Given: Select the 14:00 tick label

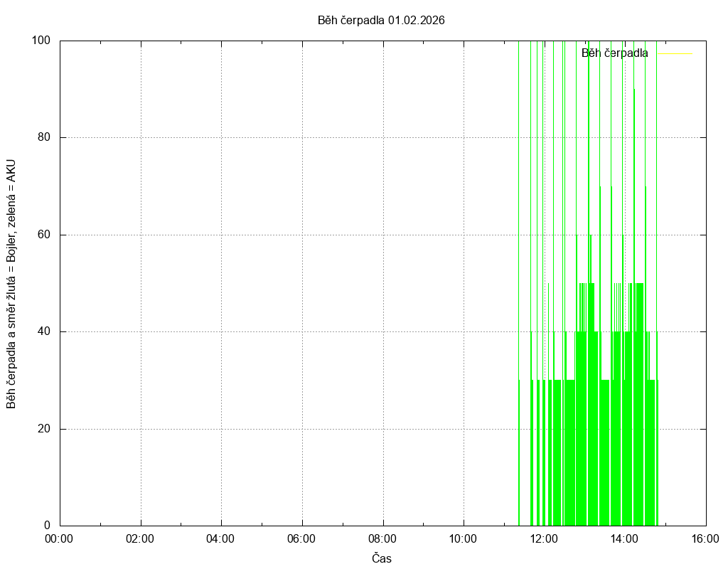Looking at the screenshot, I should (625, 538).
